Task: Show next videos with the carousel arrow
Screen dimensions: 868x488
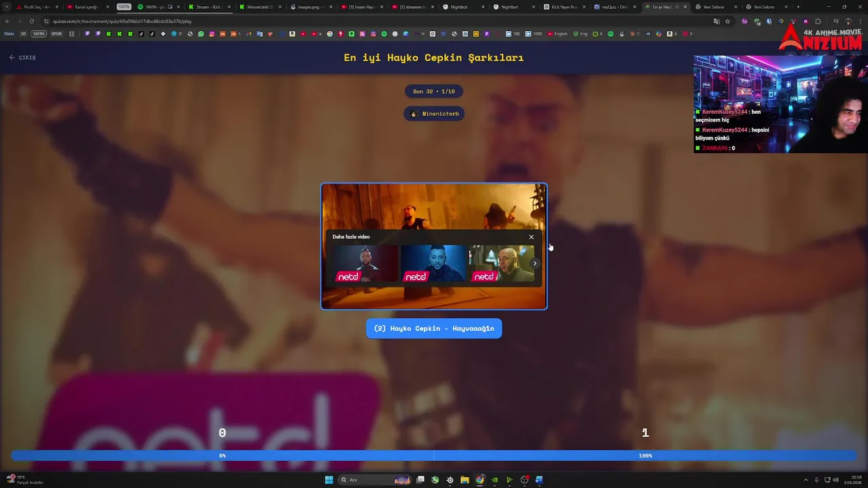Action: (x=534, y=264)
